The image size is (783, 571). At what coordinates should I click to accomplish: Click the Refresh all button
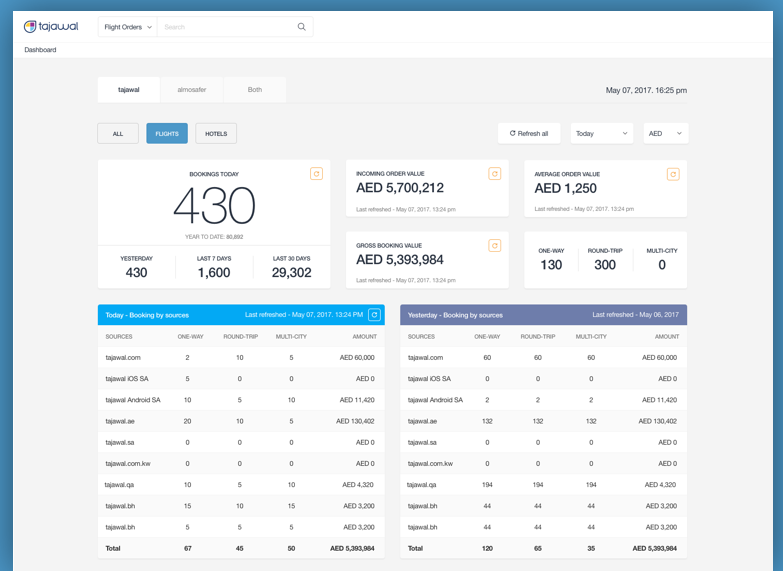point(529,133)
